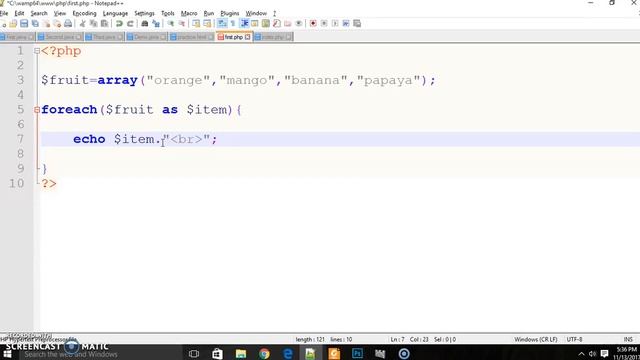The width and height of the screenshot is (640, 360).
Task: Open the Folder as Workspace icon
Action: click(287, 24)
